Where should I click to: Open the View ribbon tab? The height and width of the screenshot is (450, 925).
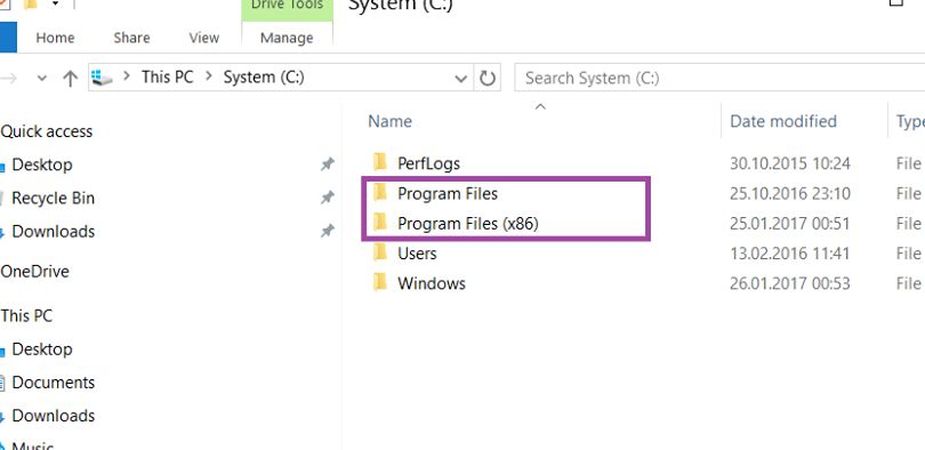coord(204,38)
